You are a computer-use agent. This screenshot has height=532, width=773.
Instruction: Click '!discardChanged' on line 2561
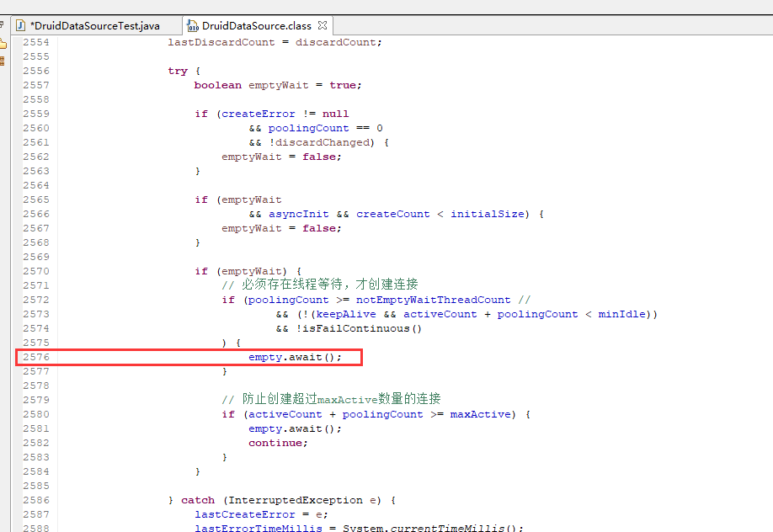click(318, 142)
